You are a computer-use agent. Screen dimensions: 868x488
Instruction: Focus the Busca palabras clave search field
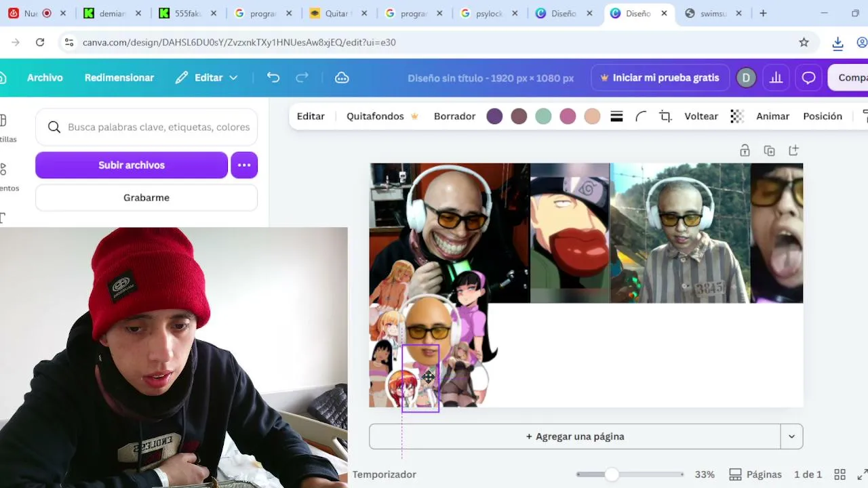coord(146,127)
